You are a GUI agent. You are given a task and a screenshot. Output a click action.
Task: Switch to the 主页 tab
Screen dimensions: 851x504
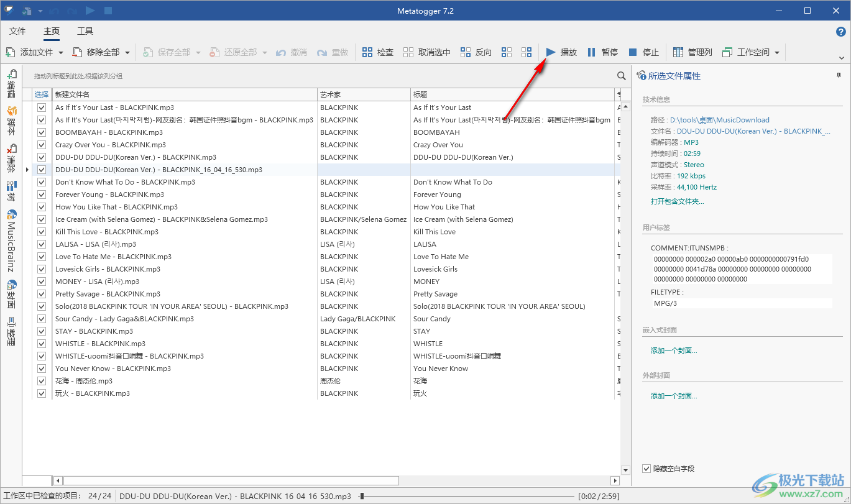[x=52, y=31]
